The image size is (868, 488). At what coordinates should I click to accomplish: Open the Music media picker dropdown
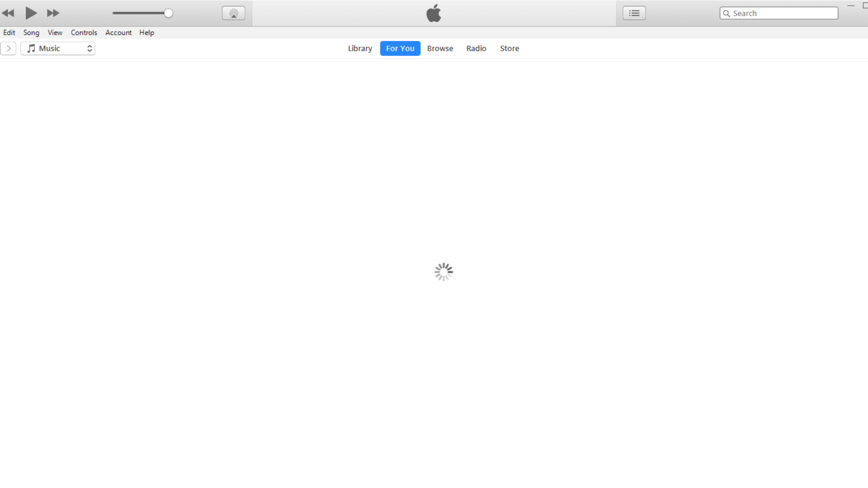pyautogui.click(x=58, y=48)
